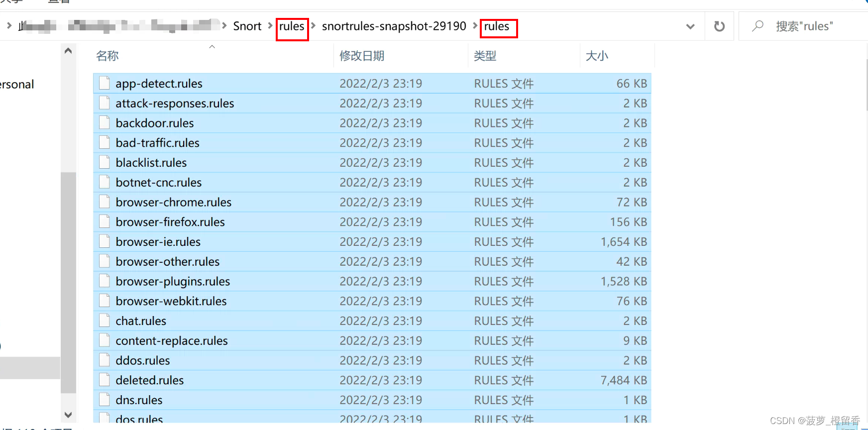Image resolution: width=868 pixels, height=430 pixels.
Task: Click file icon of botnet-cnc.rules
Action: [x=104, y=182]
